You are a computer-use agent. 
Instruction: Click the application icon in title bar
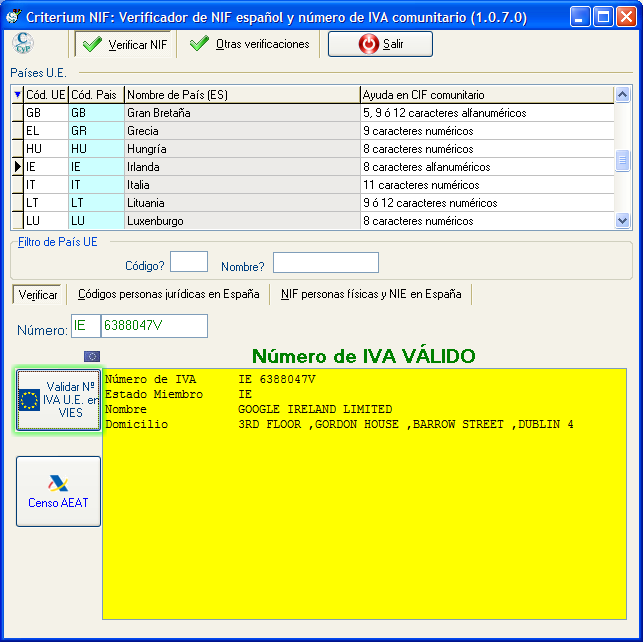pos(14,16)
